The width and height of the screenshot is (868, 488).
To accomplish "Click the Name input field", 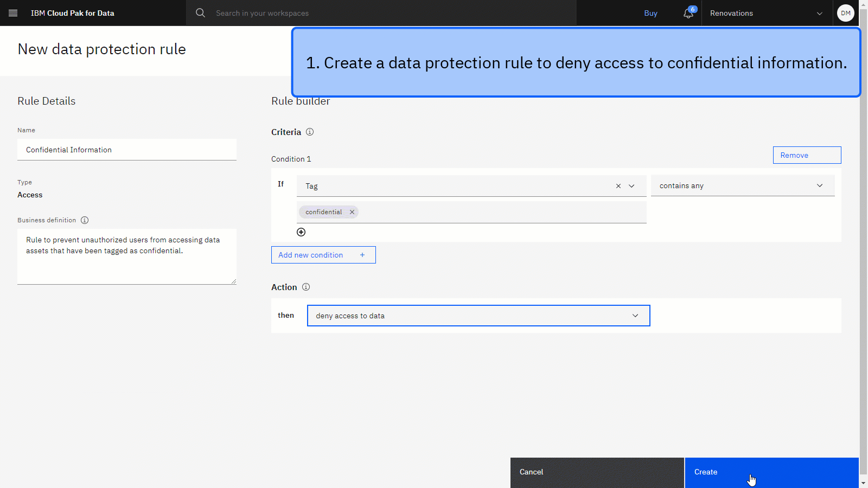I will point(126,150).
